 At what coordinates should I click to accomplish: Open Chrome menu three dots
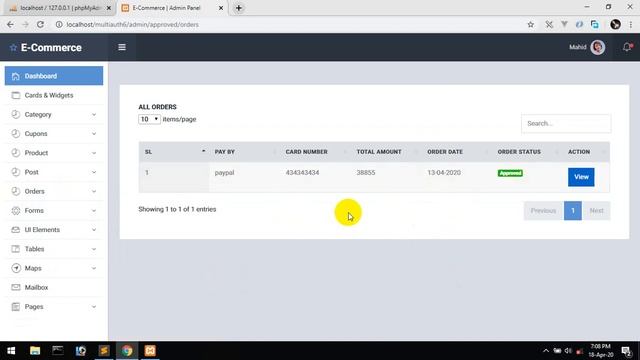pyautogui.click(x=631, y=24)
